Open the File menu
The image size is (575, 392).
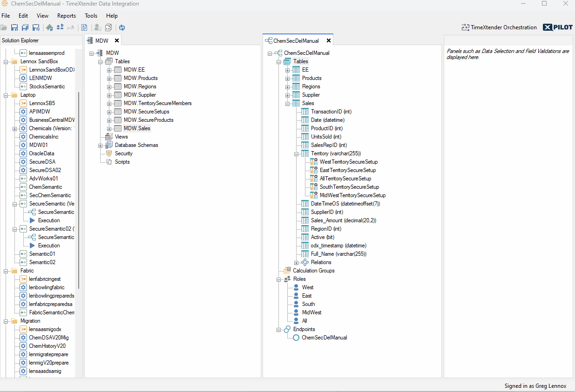click(6, 16)
